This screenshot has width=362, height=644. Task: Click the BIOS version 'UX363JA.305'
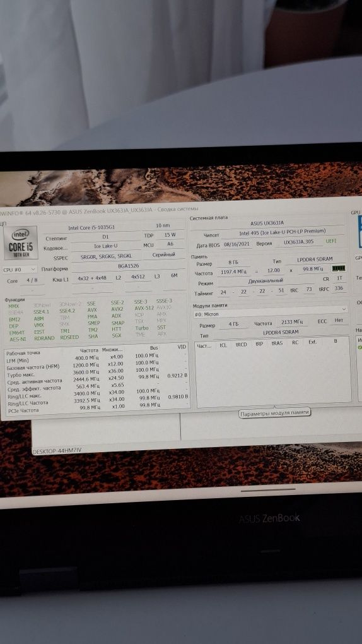(x=299, y=241)
